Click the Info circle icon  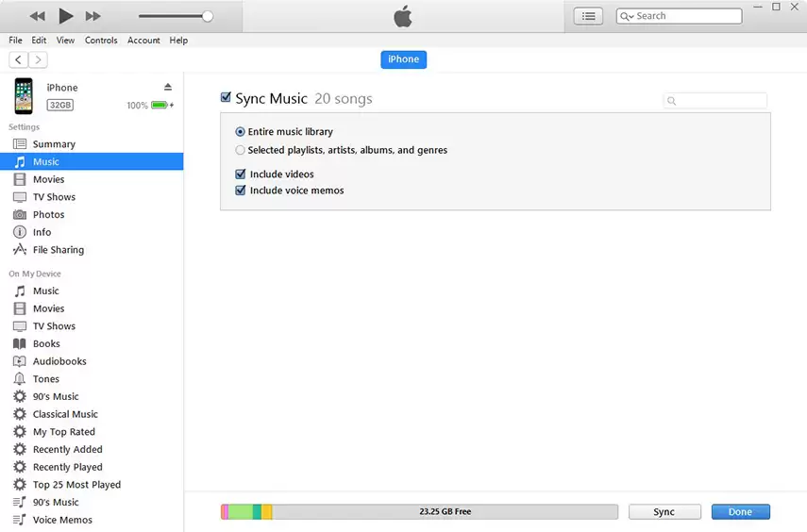pyautogui.click(x=20, y=232)
